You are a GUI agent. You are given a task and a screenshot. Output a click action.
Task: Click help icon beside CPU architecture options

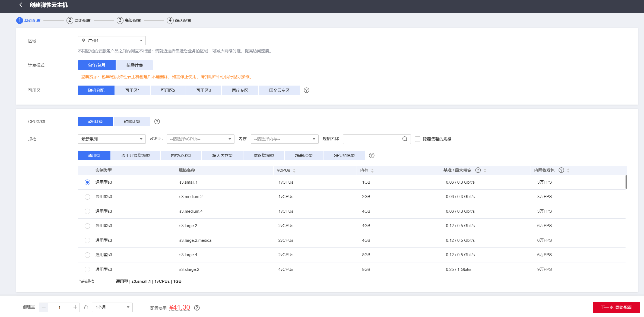pos(157,121)
